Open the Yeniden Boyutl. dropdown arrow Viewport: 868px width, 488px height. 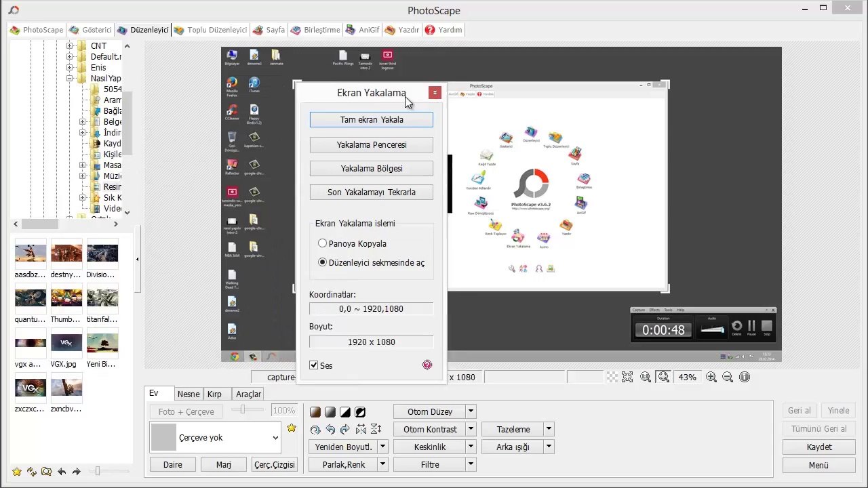(x=382, y=447)
